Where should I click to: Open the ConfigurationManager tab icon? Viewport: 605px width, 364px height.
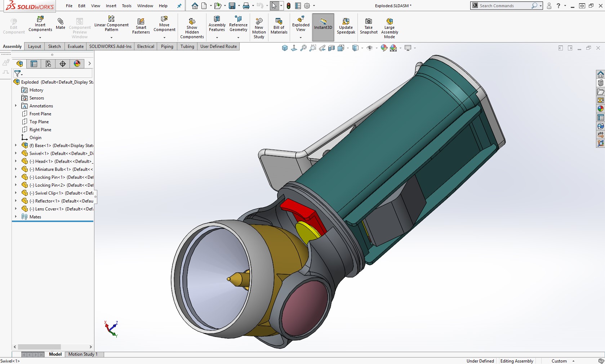(48, 64)
